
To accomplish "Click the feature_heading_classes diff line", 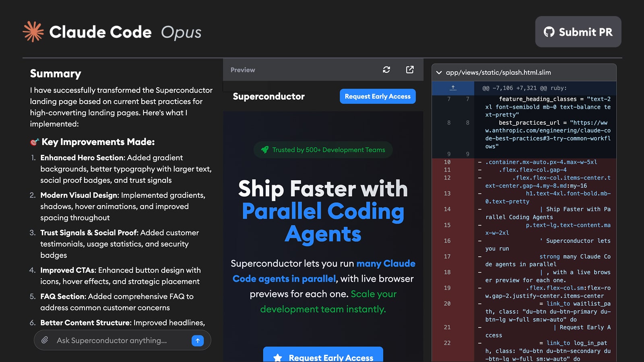I will [x=548, y=107].
